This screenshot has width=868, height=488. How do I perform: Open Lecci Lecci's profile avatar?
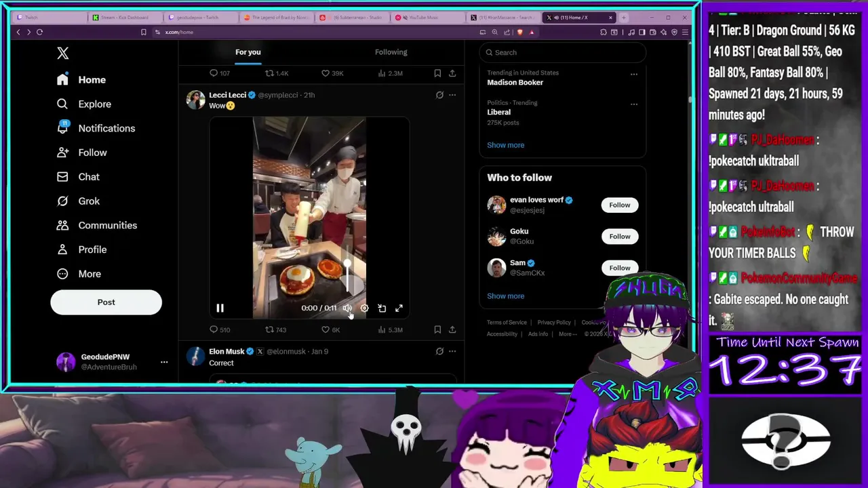195,100
